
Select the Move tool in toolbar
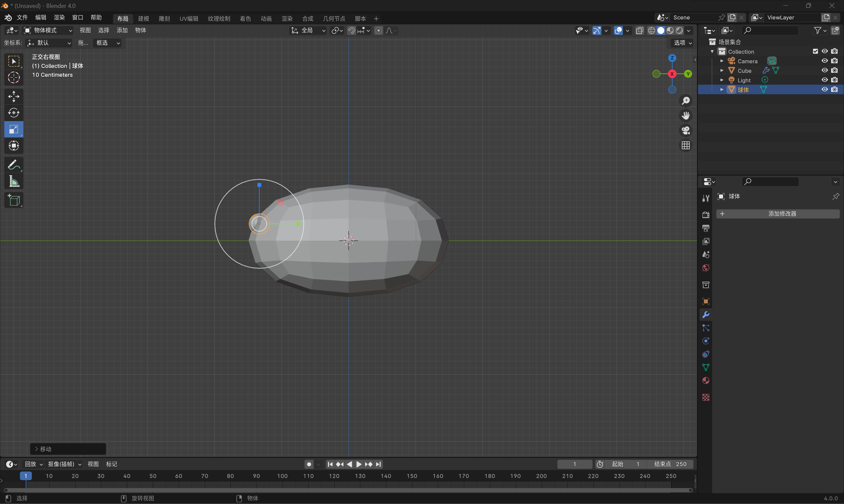14,97
